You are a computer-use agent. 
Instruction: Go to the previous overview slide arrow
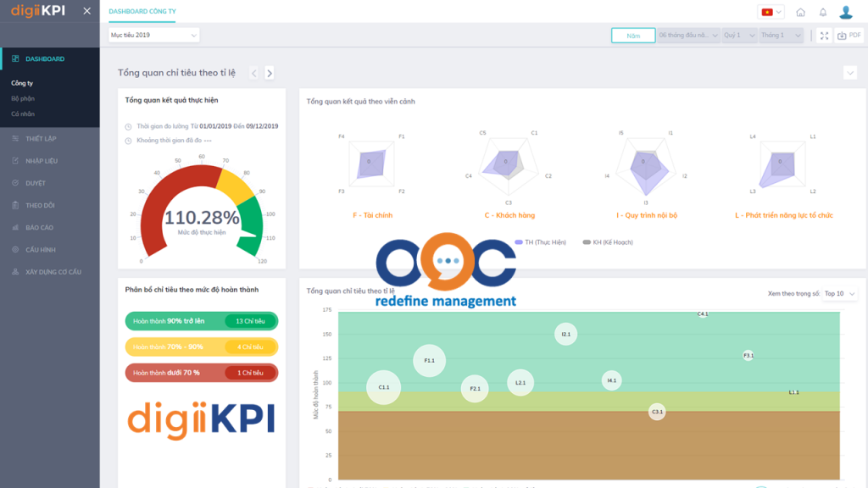(x=254, y=73)
